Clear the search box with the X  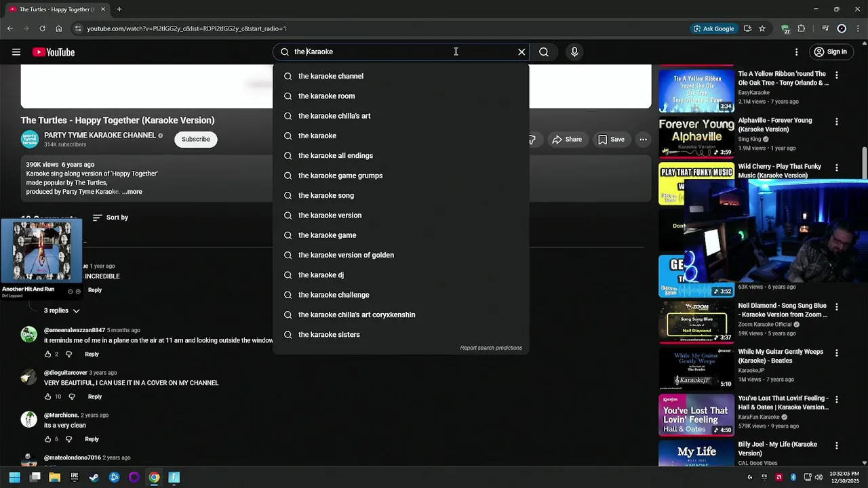521,52
